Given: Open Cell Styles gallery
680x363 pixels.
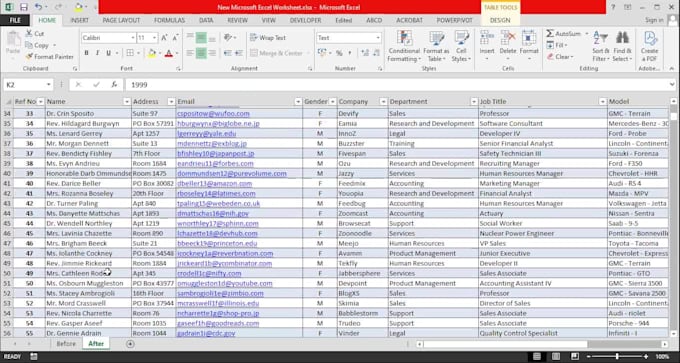Looking at the screenshot, I should point(461,46).
